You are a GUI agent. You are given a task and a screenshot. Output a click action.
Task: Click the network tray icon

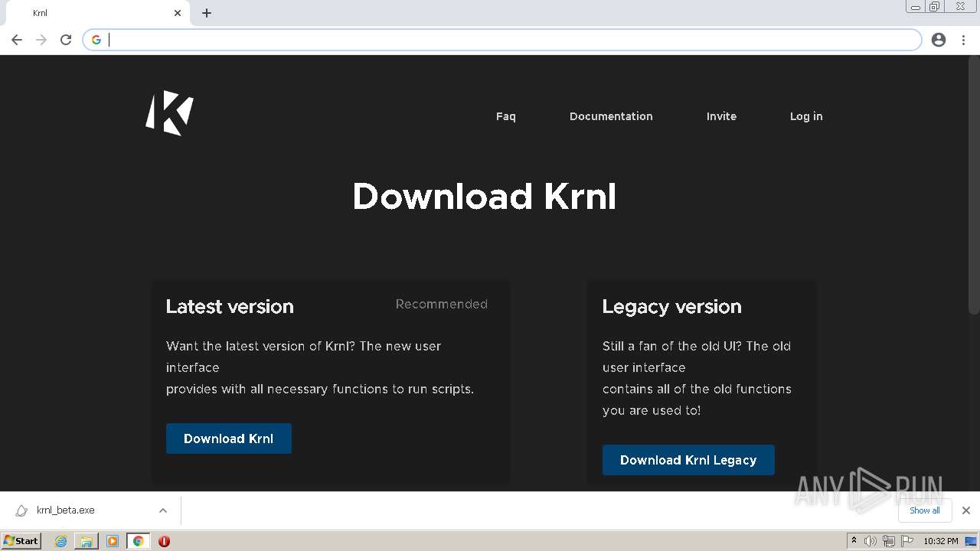889,541
